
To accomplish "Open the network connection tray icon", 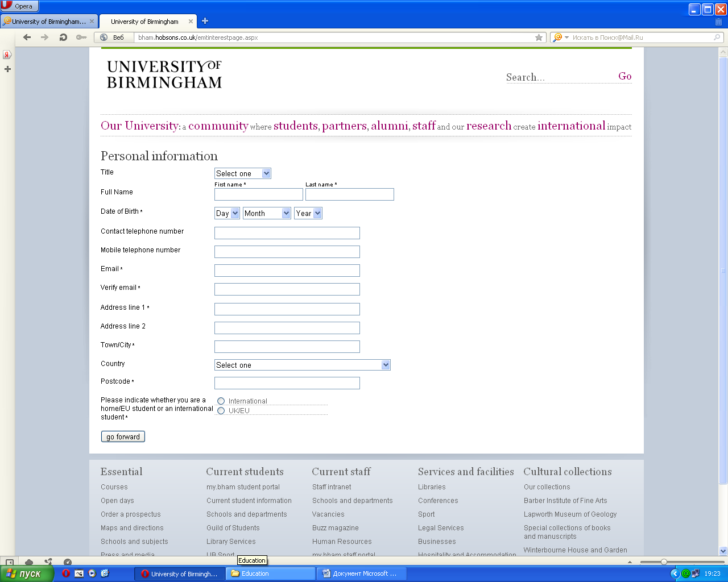I will point(695,573).
